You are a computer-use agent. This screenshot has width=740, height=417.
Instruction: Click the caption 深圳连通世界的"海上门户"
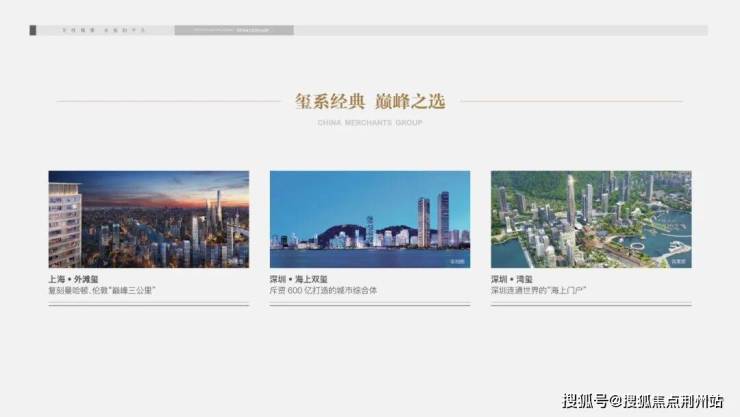(x=538, y=291)
